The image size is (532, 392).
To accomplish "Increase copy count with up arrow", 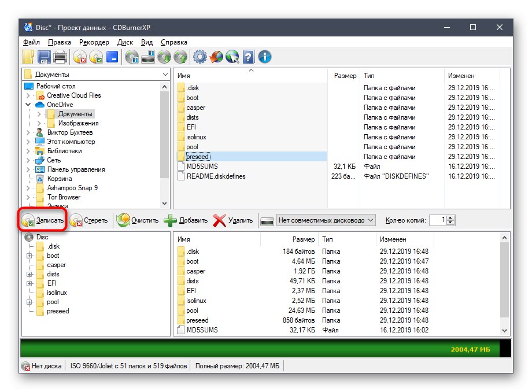I will [450, 218].
